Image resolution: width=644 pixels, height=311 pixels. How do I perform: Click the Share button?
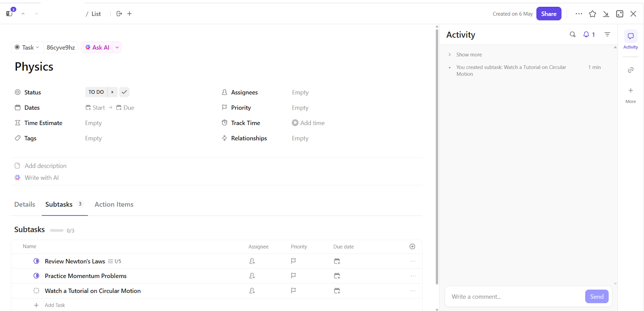point(549,14)
